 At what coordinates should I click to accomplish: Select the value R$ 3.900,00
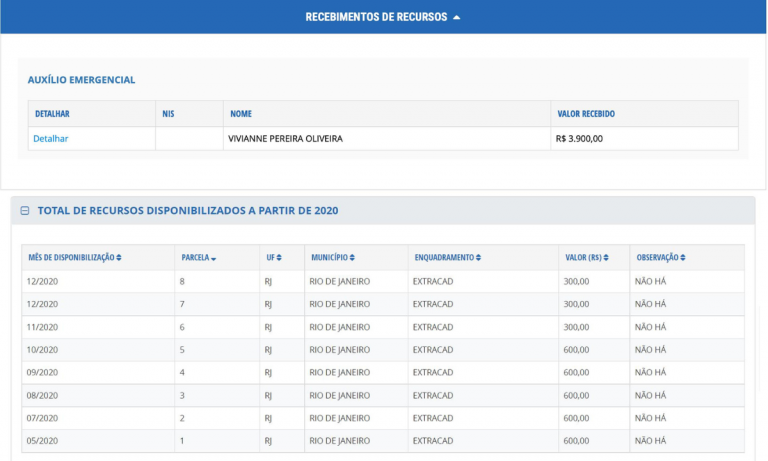(x=579, y=139)
